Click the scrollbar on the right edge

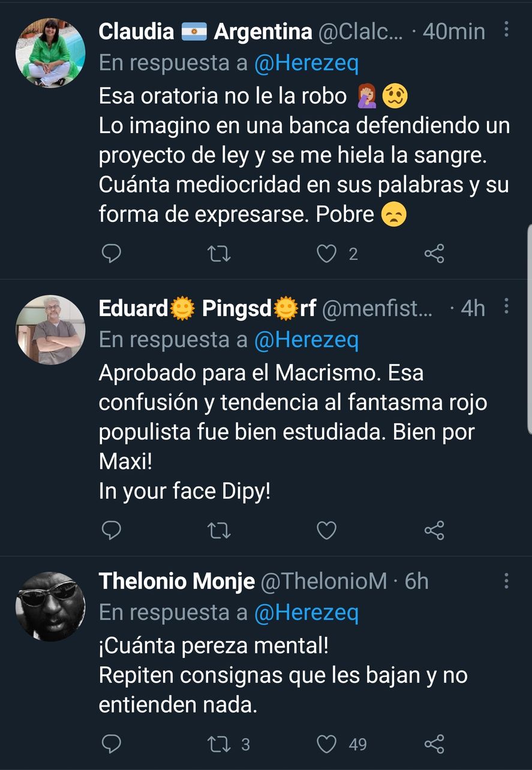click(x=528, y=329)
